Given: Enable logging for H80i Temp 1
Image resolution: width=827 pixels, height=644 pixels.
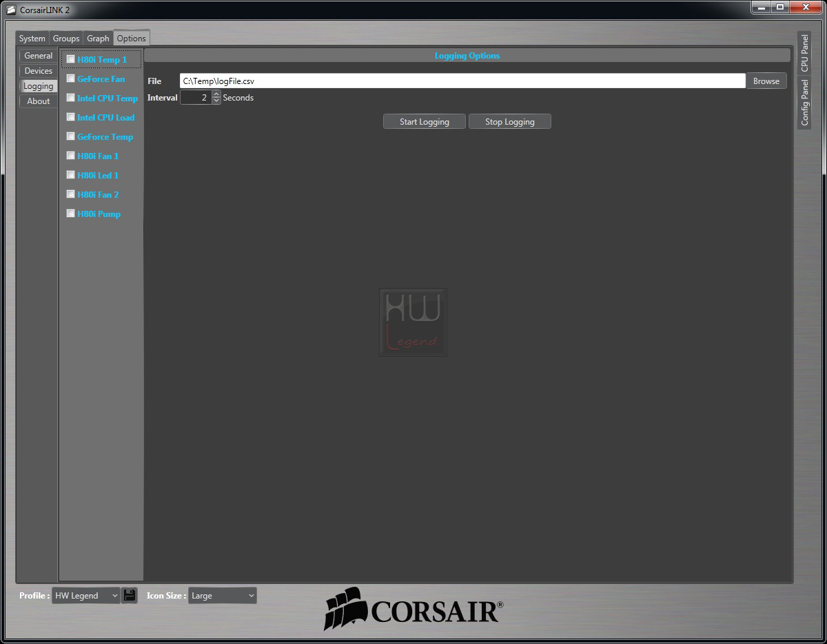Looking at the screenshot, I should (x=70, y=59).
